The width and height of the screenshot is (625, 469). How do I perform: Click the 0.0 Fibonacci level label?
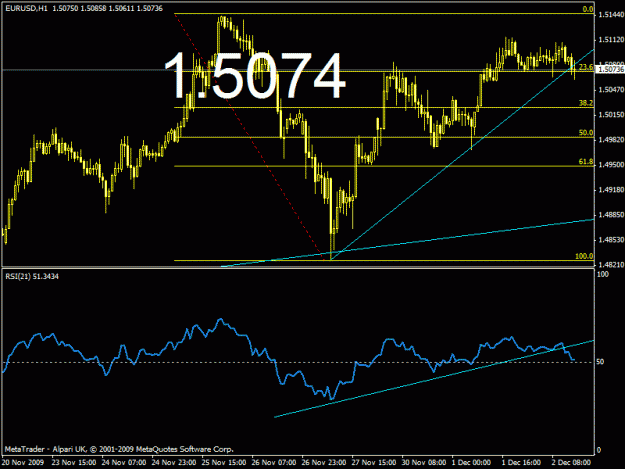[588, 9]
